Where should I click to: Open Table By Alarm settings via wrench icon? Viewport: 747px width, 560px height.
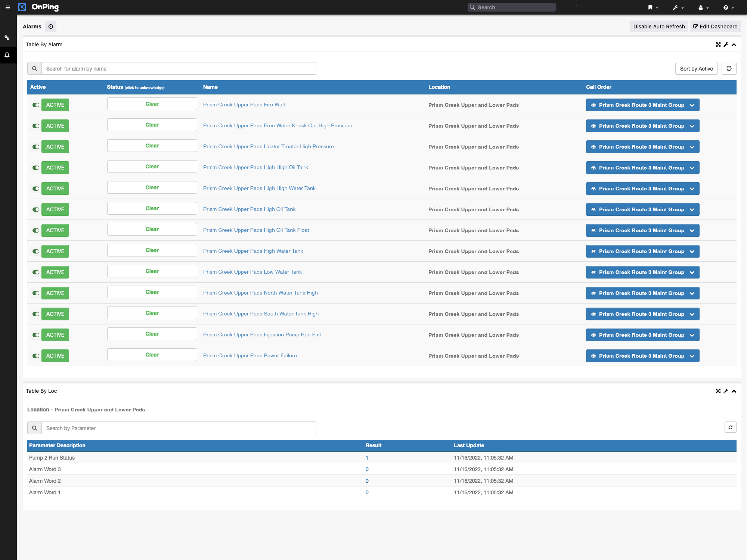click(726, 44)
